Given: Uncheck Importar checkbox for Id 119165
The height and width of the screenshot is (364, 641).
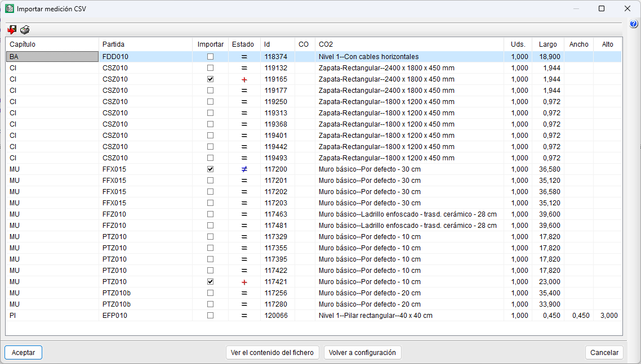Looking at the screenshot, I should (210, 79).
